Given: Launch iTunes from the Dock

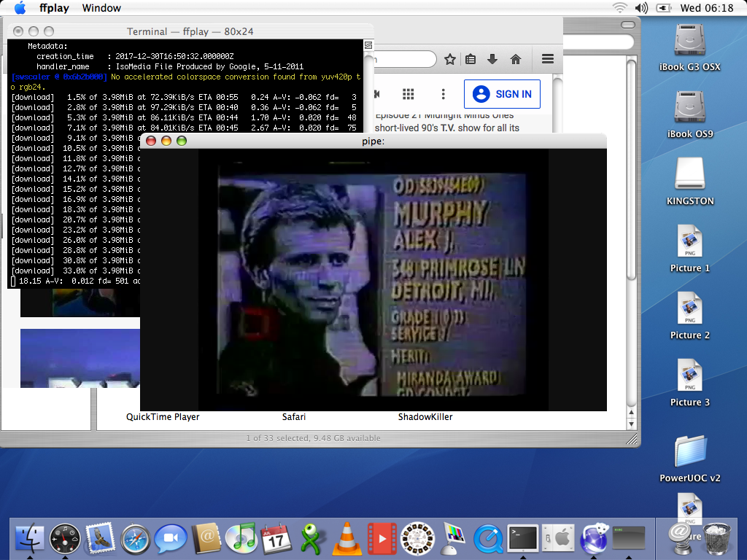Looking at the screenshot, I should [241, 538].
